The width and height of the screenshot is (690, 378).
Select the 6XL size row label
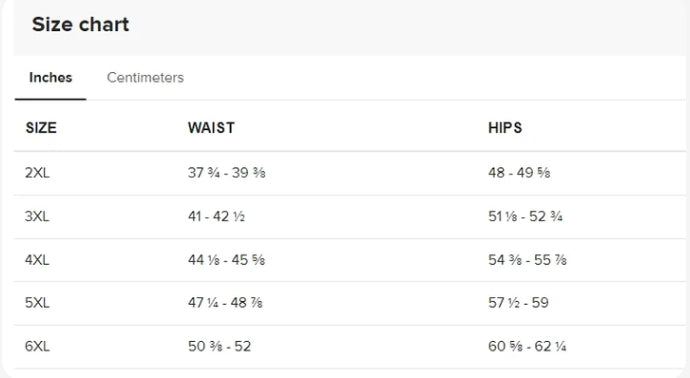click(x=37, y=346)
